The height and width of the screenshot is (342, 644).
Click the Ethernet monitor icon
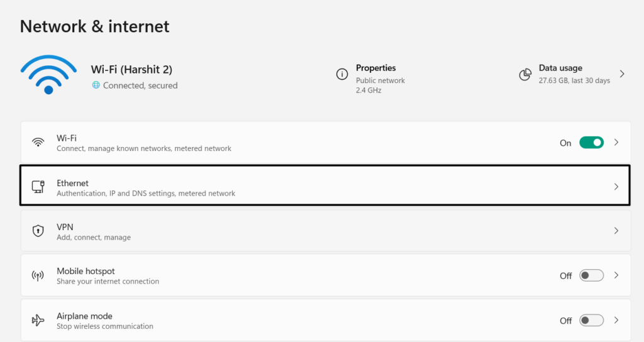[38, 187]
